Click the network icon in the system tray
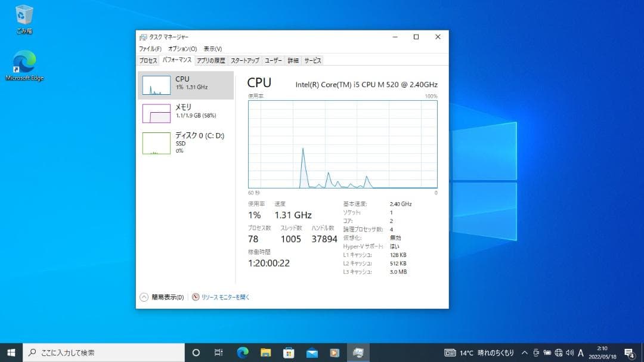This screenshot has height=362, width=644. [559, 352]
